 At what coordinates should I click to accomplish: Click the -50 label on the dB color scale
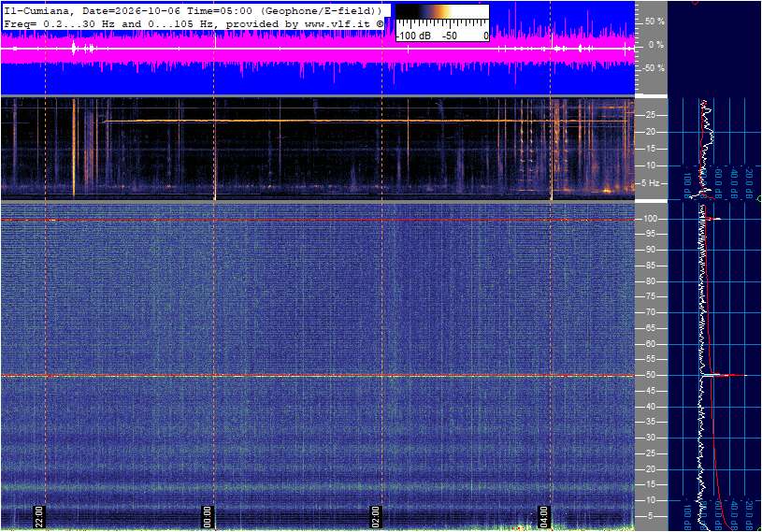449,36
